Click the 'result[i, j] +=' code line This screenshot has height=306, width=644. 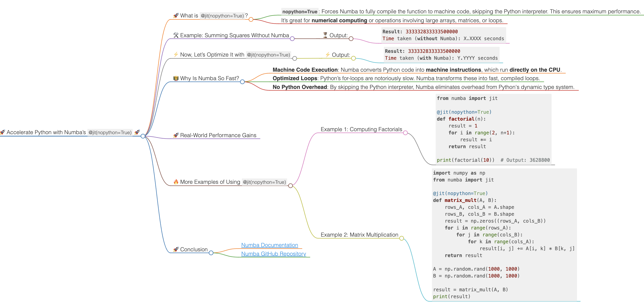coord(527,248)
